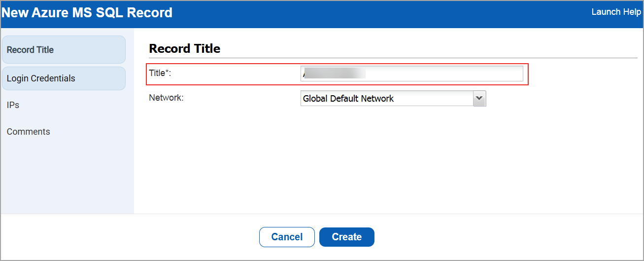Click the "Network:" field label

click(x=166, y=98)
